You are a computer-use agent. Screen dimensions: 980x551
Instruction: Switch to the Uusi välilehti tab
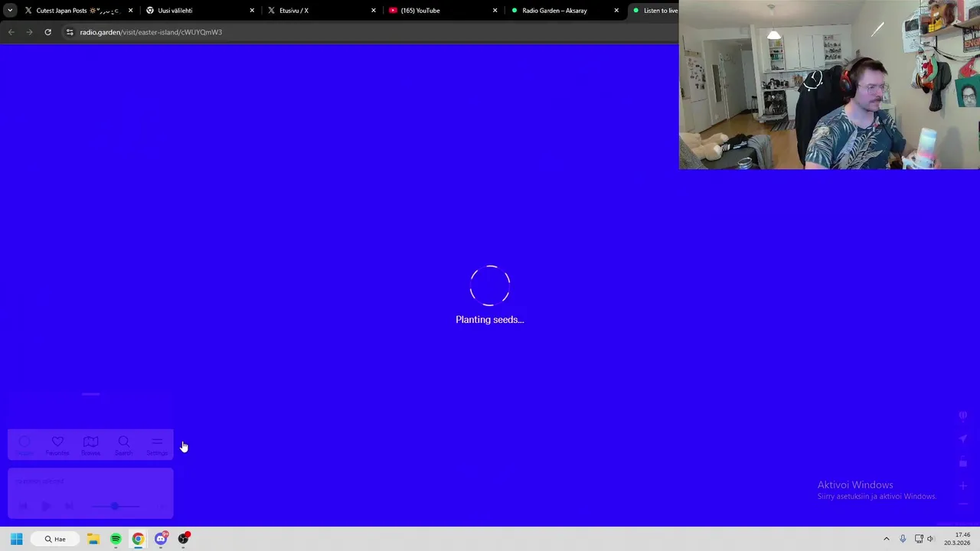click(201, 11)
